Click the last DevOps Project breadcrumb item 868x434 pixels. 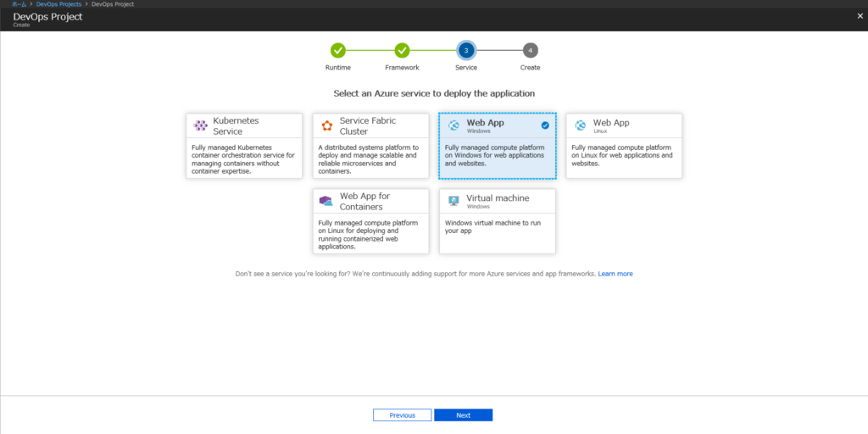113,4
